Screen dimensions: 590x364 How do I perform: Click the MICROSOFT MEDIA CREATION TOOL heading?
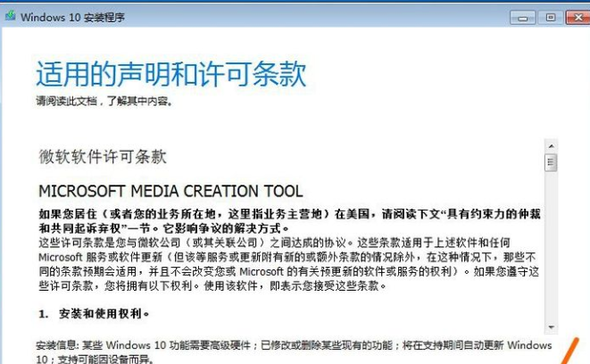point(170,191)
